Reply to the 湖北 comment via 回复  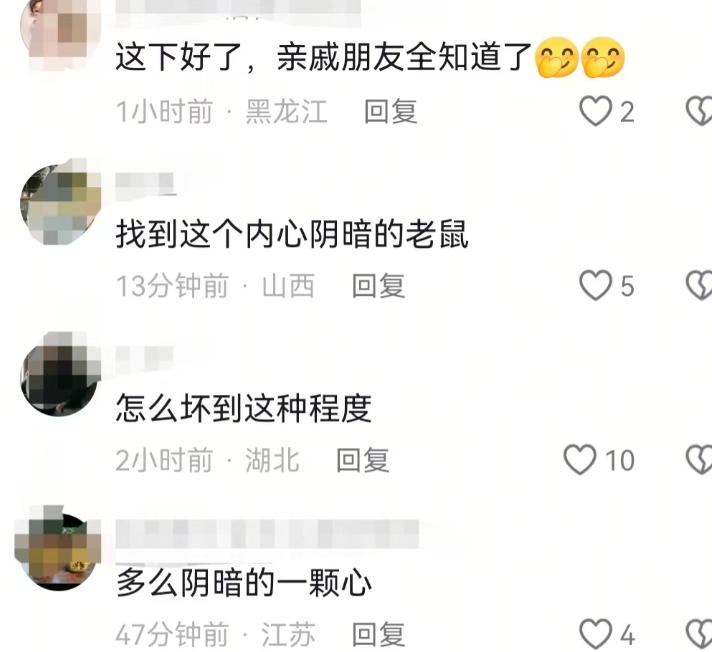pyautogui.click(x=363, y=460)
